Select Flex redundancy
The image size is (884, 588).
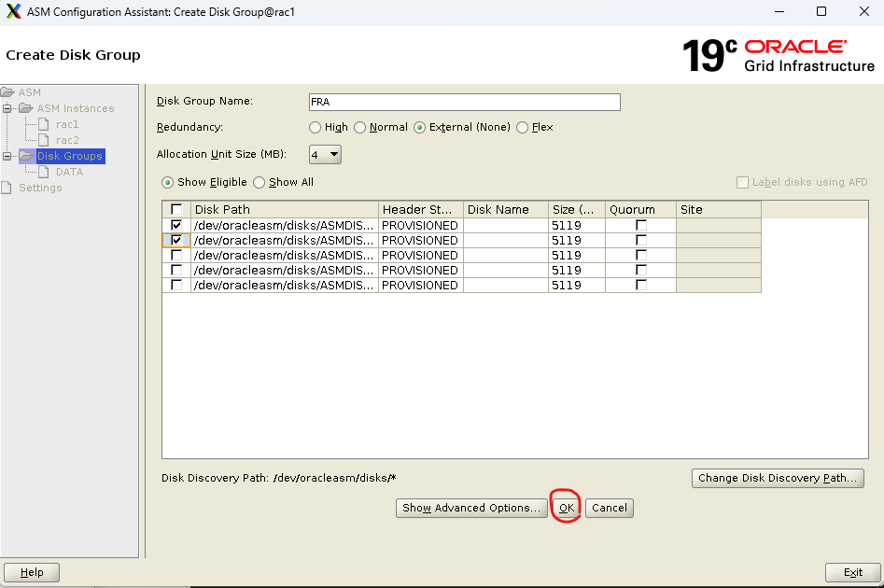(522, 128)
